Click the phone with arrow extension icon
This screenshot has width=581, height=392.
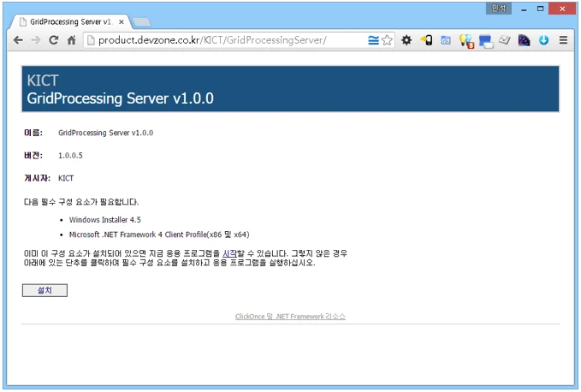(x=426, y=40)
